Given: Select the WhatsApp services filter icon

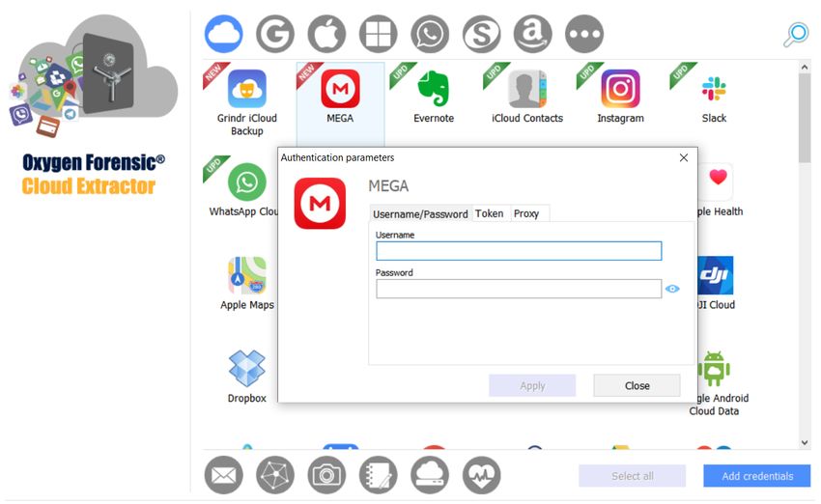Looking at the screenshot, I should [x=430, y=34].
